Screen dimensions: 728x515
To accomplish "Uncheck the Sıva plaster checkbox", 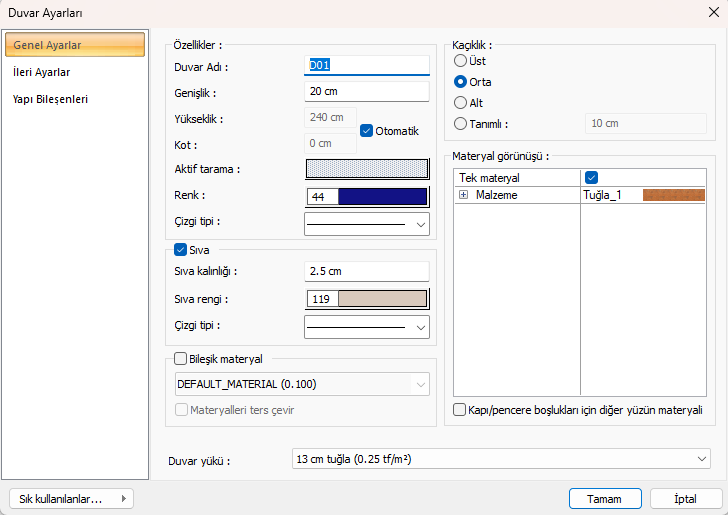I will click(181, 250).
